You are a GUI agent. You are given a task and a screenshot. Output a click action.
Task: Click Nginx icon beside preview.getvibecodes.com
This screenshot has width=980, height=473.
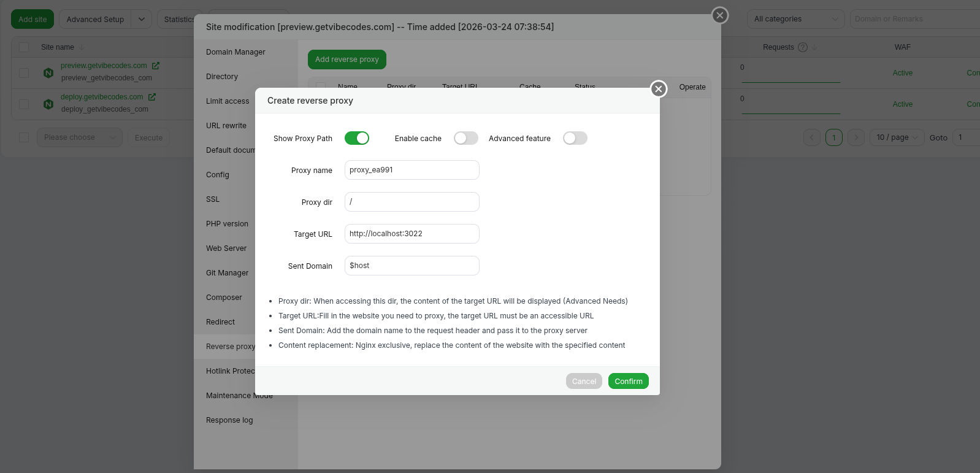click(48, 73)
